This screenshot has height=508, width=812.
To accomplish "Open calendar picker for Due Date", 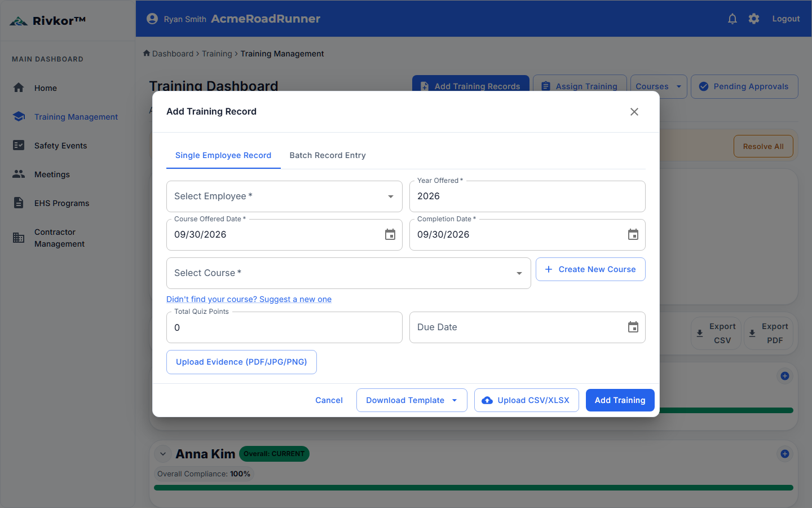I will tap(633, 327).
